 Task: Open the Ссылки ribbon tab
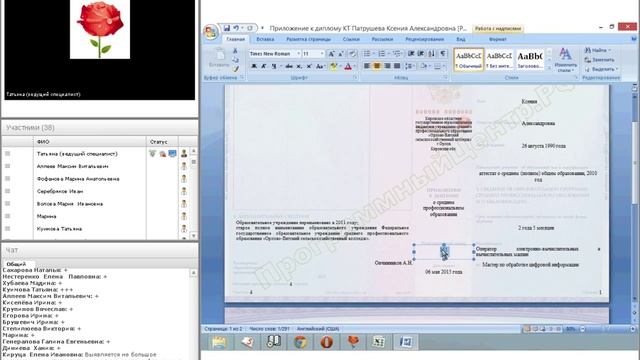(351, 39)
